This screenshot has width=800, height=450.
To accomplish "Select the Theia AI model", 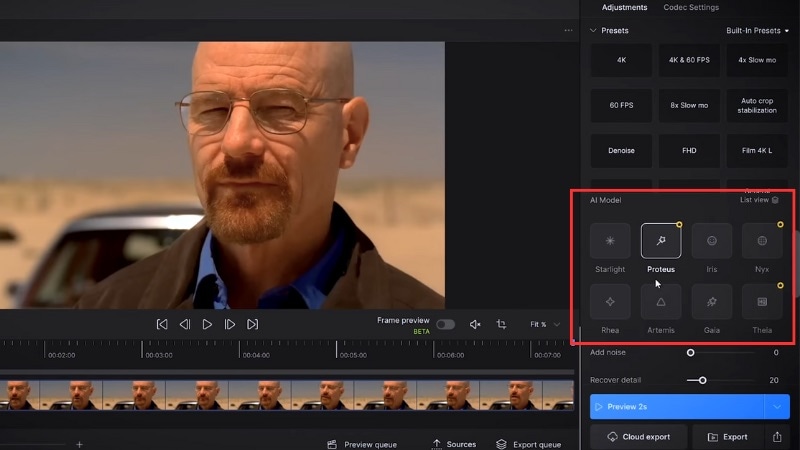I will pyautogui.click(x=762, y=302).
